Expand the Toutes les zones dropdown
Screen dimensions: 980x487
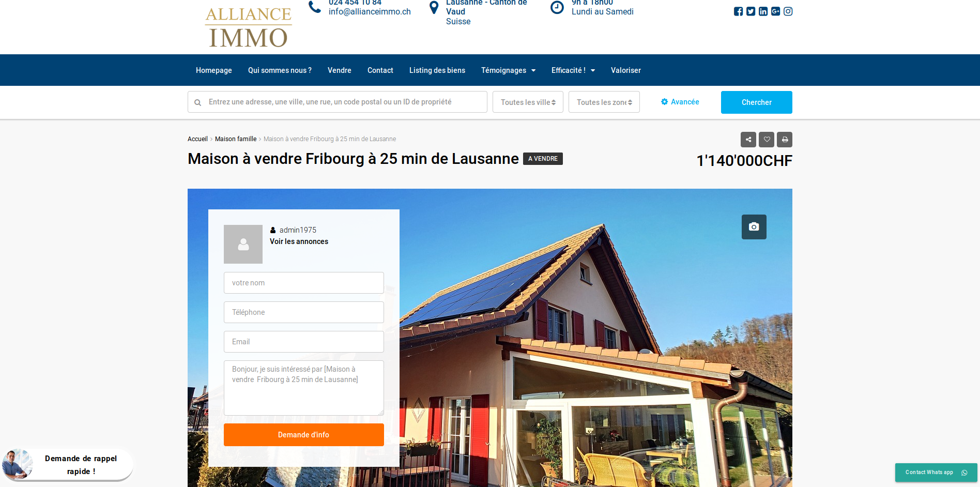pyautogui.click(x=604, y=102)
